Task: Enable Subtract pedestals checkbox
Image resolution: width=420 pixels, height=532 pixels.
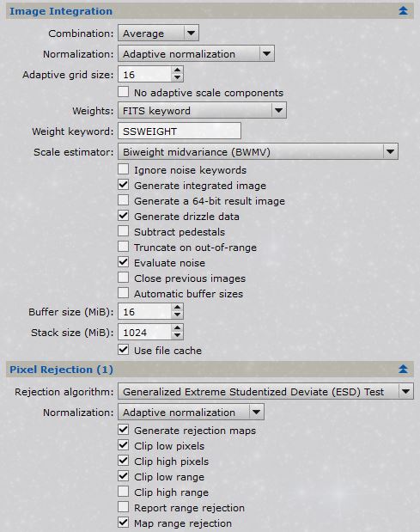Action: pos(124,231)
